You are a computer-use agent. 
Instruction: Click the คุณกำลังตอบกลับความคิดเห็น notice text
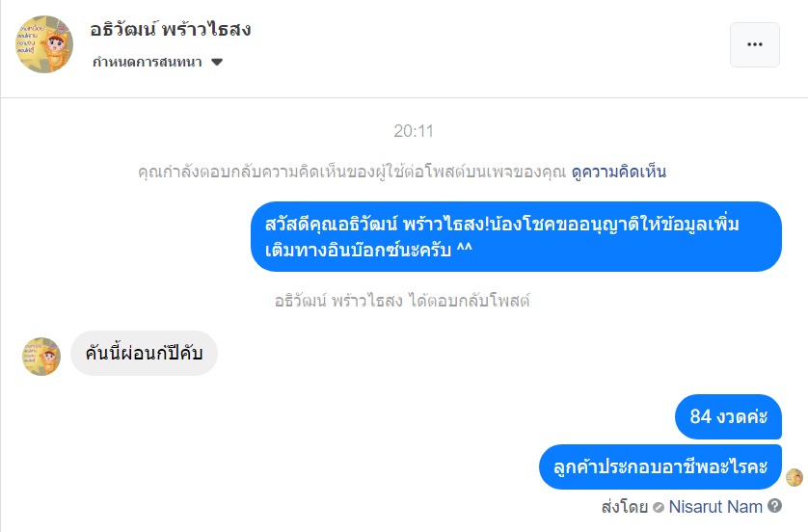[x=352, y=173]
